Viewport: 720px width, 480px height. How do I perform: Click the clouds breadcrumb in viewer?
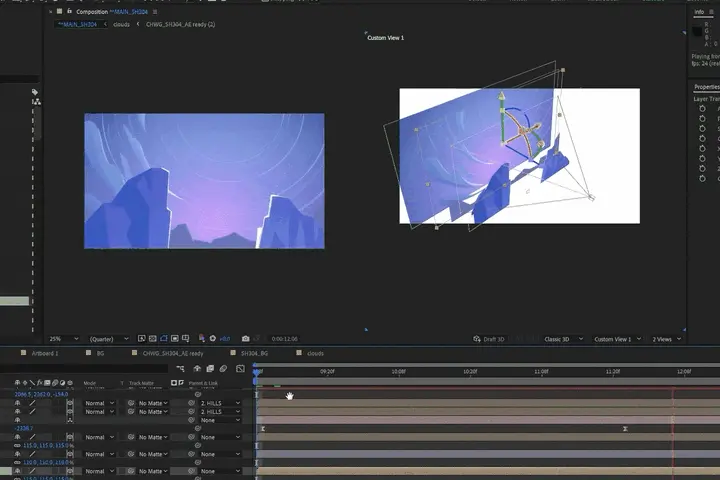121,24
